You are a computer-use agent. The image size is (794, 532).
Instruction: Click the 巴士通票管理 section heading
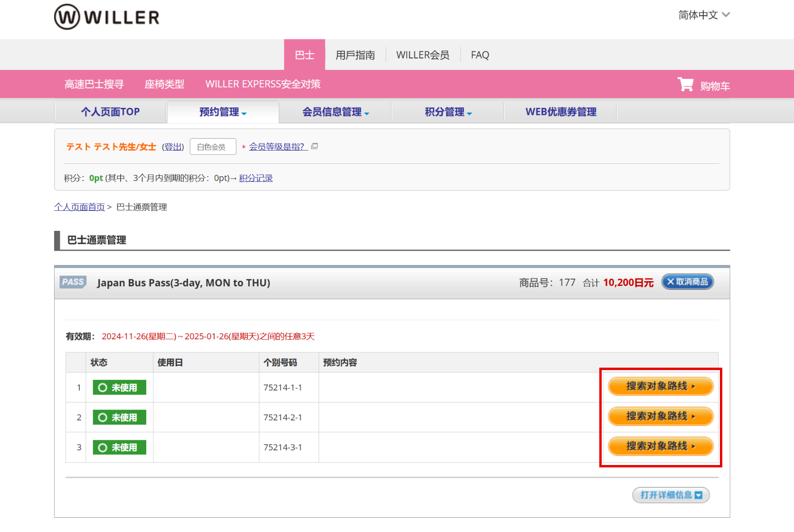[96, 240]
